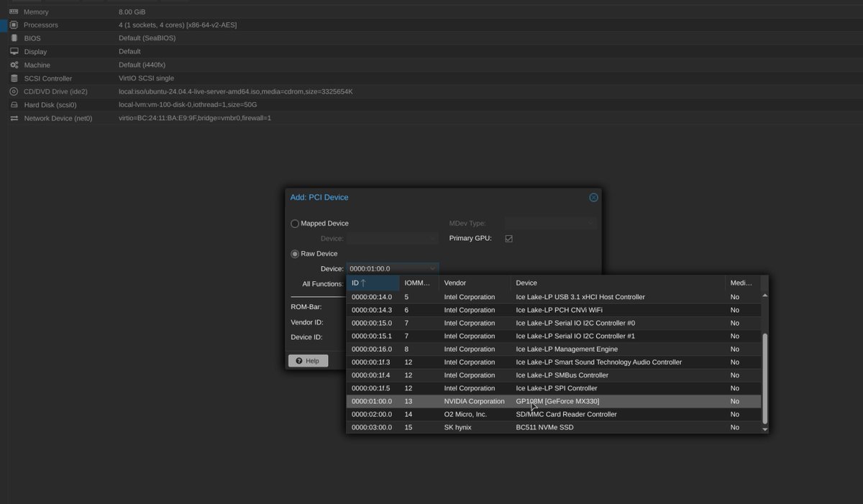The image size is (863, 504).
Task: Click the device list scrollbar thumb
Action: 764,378
